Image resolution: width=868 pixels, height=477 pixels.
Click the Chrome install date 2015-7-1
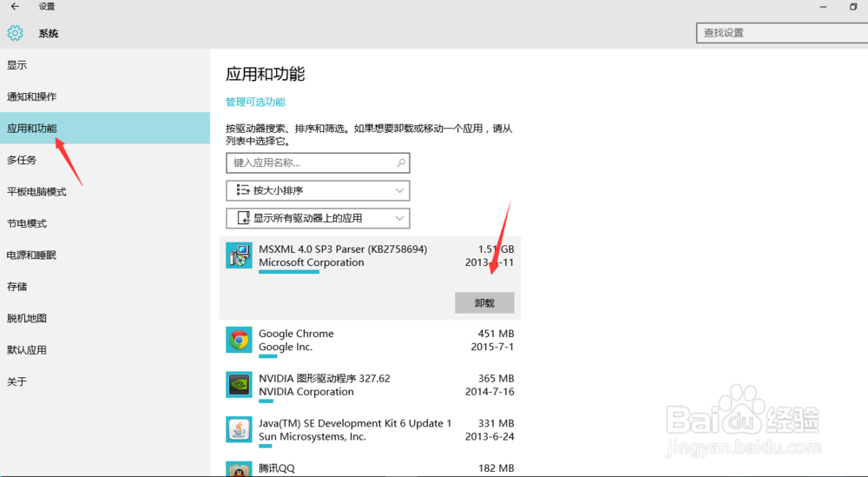click(492, 347)
